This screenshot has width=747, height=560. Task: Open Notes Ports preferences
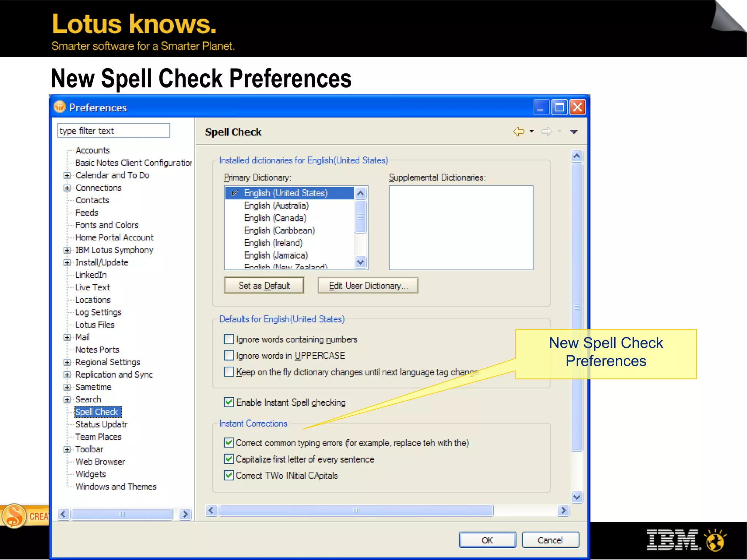point(97,349)
